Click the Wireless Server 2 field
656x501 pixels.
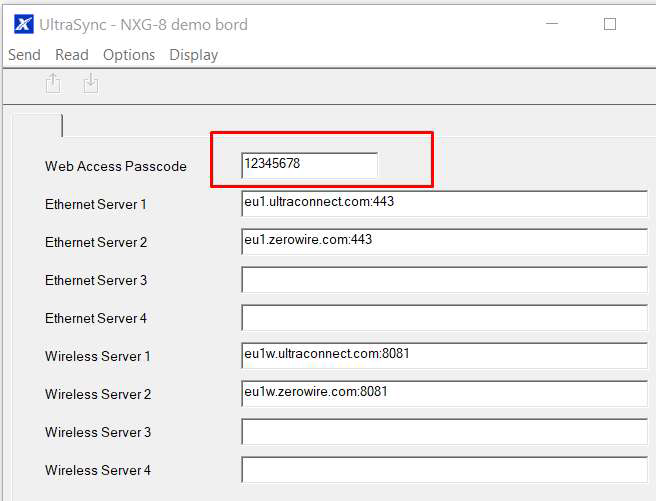(x=445, y=394)
